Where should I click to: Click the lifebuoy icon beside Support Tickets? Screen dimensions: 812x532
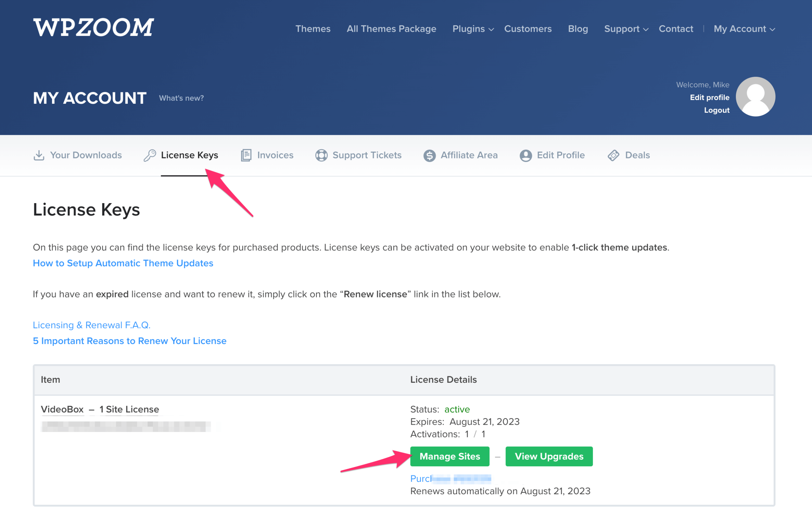[x=321, y=155]
